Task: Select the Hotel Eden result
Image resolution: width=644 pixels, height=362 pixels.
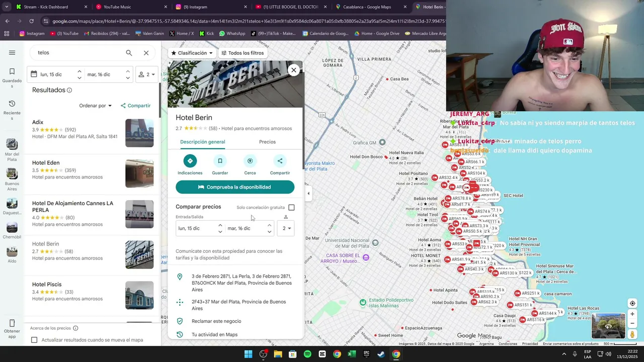Action: pos(93,173)
